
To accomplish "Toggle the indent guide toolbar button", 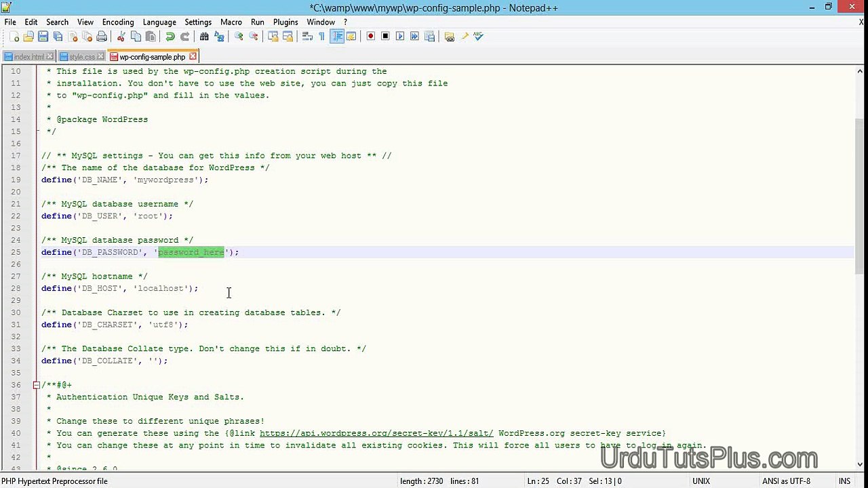I will [x=337, y=36].
